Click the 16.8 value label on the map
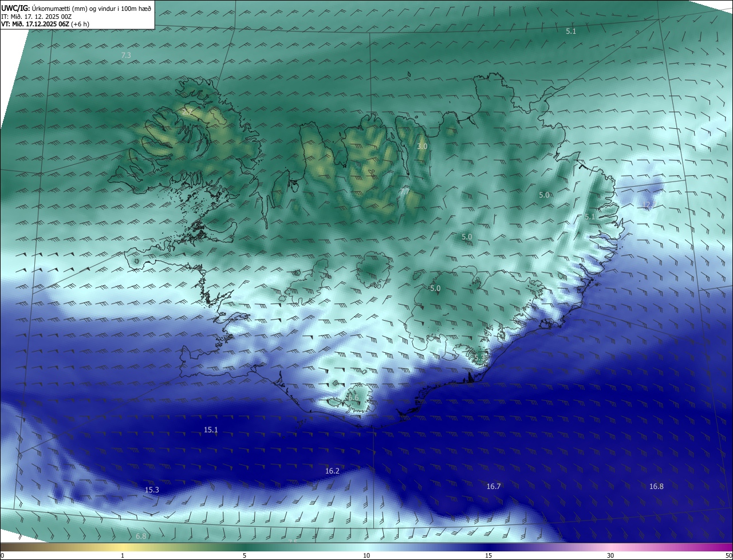 (656, 486)
